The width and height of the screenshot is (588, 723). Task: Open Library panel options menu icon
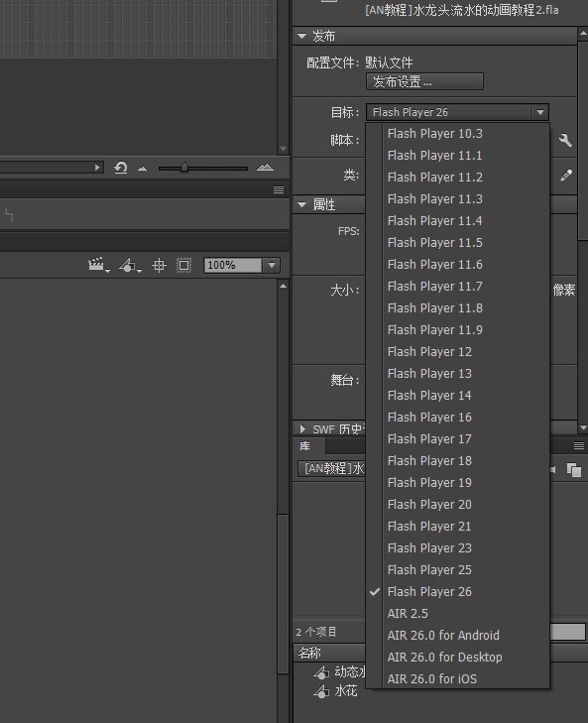(579, 445)
